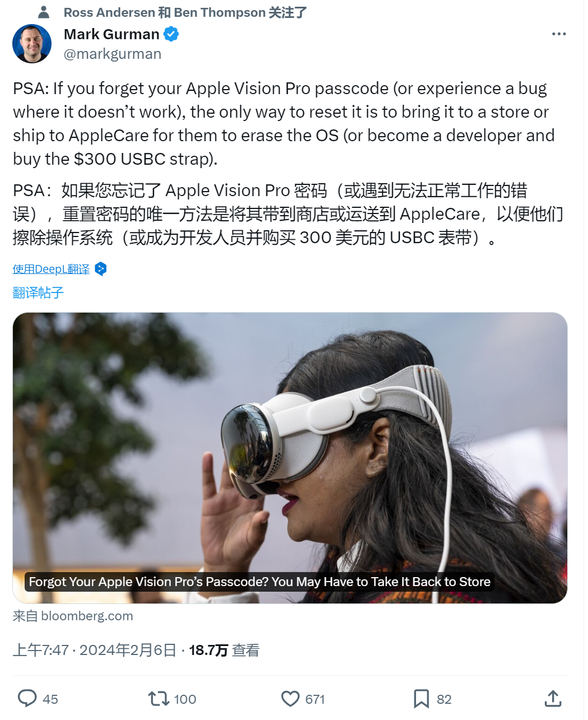Viewport: 588px width, 720px height.
Task: Click the 使用DeepL翻译 link
Action: click(51, 269)
